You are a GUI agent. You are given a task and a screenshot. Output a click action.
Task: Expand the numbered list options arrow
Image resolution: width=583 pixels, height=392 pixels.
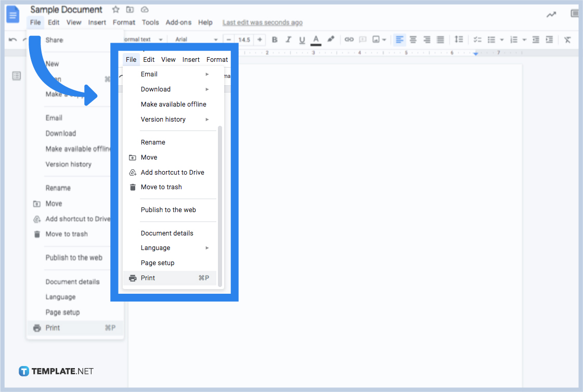tap(524, 40)
